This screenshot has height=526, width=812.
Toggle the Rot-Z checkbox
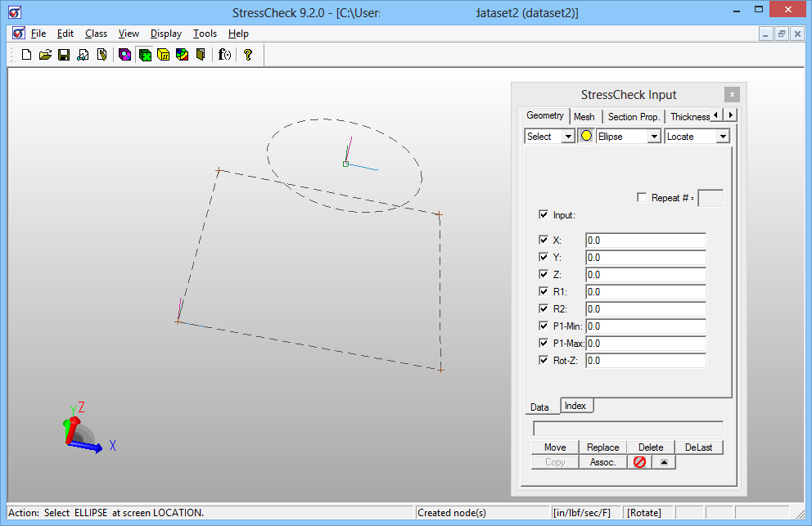pos(544,361)
